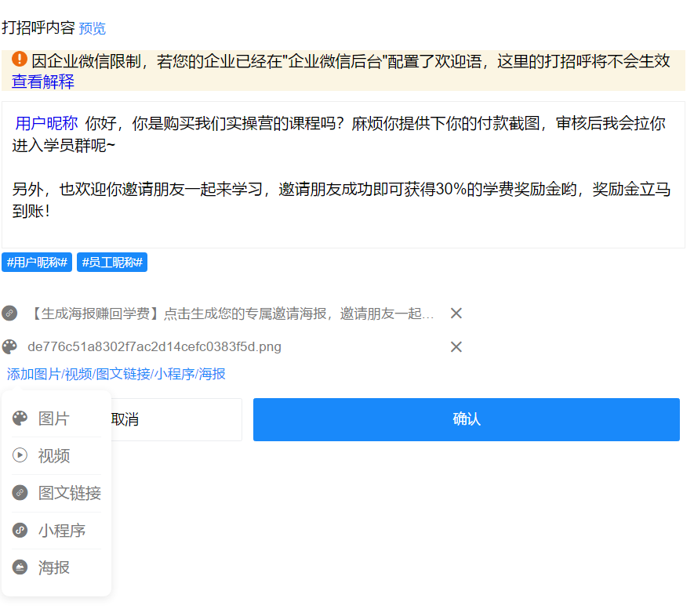Open the 【生成海报赚回学费】 link attachment
Screen dimensions: 694x616
pos(231,313)
